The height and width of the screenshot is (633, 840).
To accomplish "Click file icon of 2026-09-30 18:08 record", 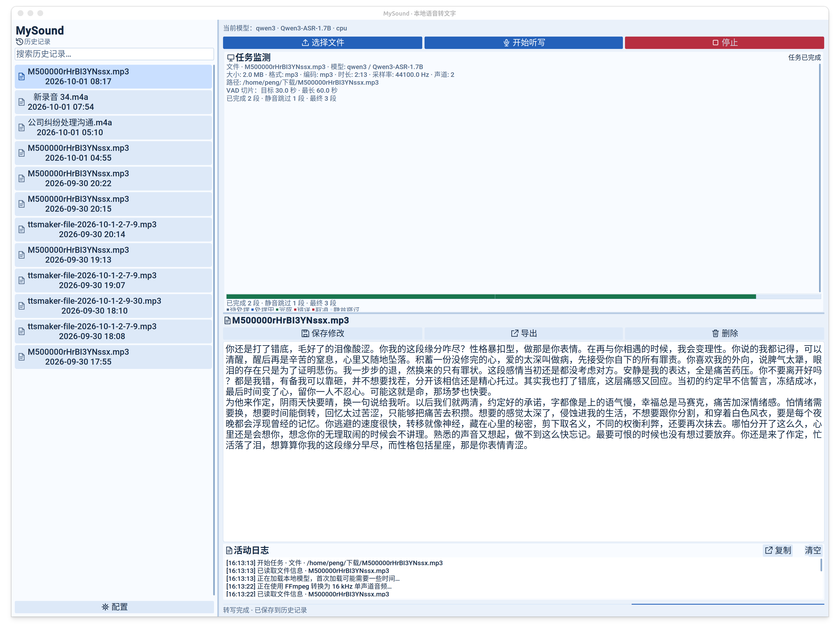I will pos(22,331).
